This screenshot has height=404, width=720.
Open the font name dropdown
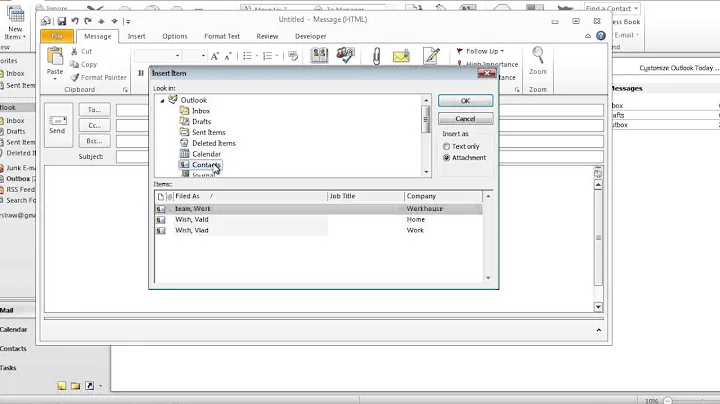(177, 56)
